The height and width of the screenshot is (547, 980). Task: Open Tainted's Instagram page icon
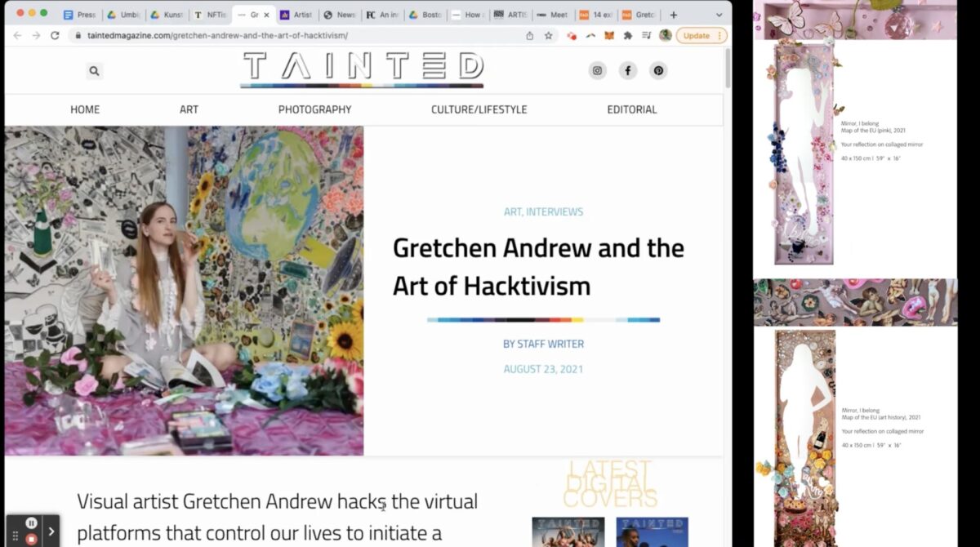click(x=597, y=71)
